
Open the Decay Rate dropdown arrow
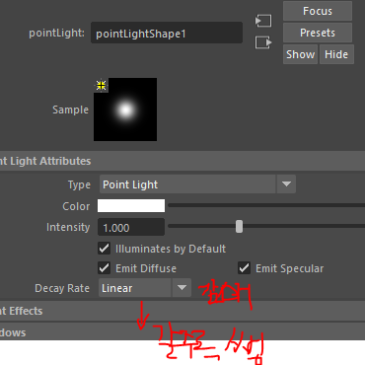tap(182, 288)
